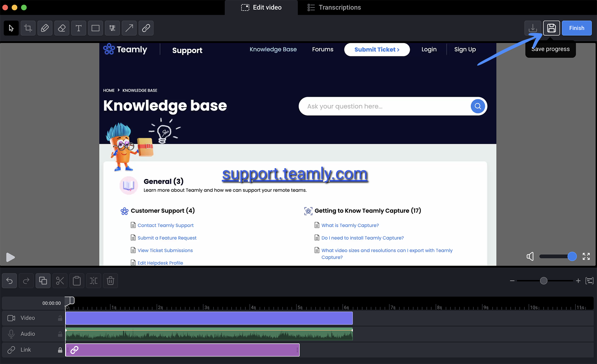Click the Login nav link
597x364 pixels.
[429, 49]
